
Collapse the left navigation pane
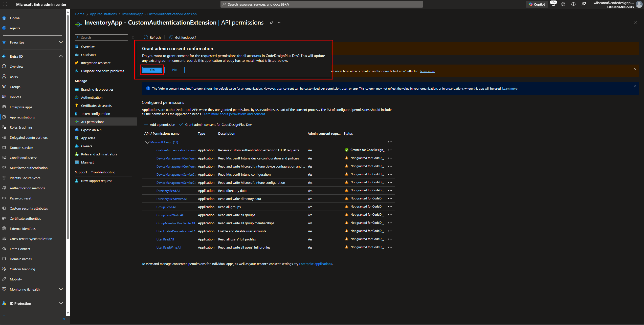(x=64, y=319)
